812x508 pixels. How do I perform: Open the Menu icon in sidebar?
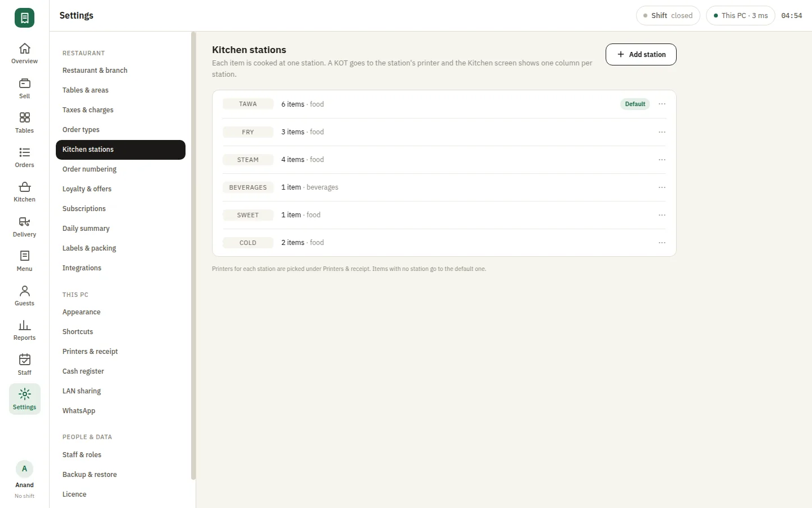pos(24,256)
